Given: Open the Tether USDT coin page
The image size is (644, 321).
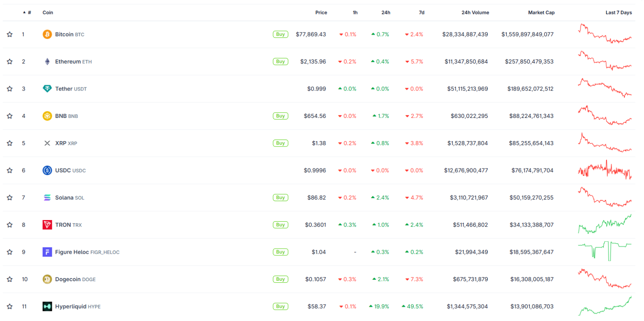Looking at the screenshot, I should 71,89.
